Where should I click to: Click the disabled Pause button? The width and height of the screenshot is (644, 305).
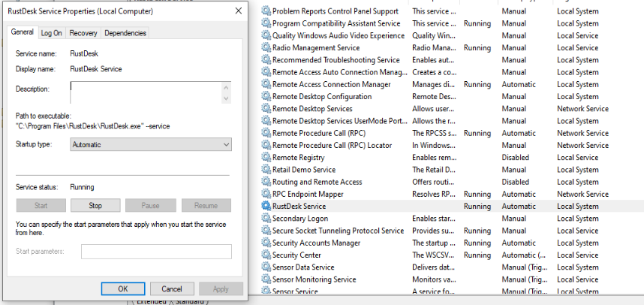(x=150, y=206)
